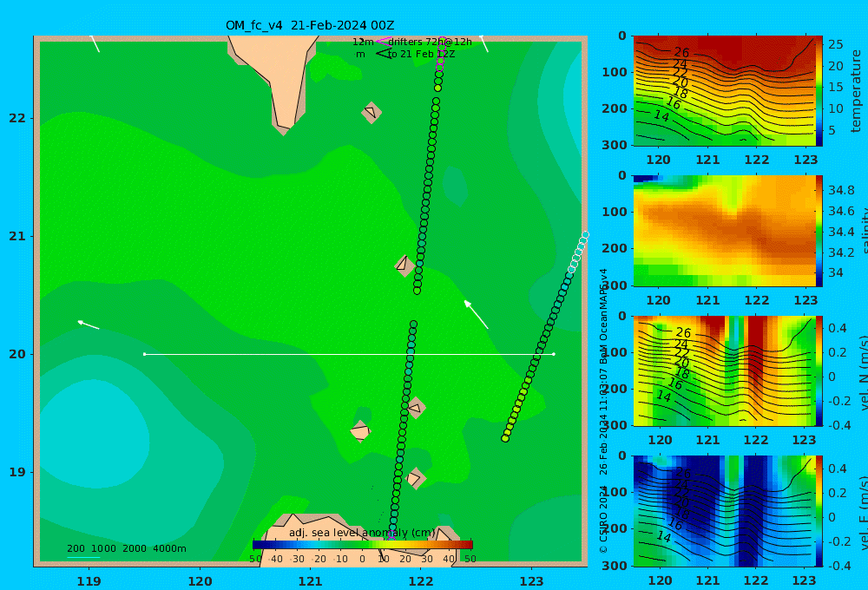Click the '26' isotherm label in the temperature panel
Image resolution: width=868 pixels, height=590 pixels.
[x=681, y=53]
